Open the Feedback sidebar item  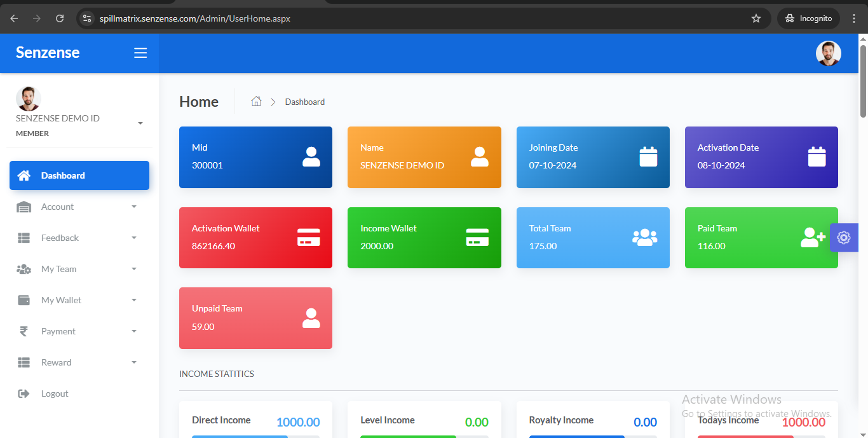coord(79,238)
